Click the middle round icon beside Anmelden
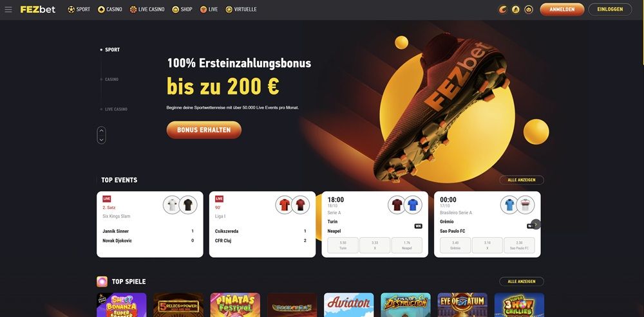 tap(515, 10)
